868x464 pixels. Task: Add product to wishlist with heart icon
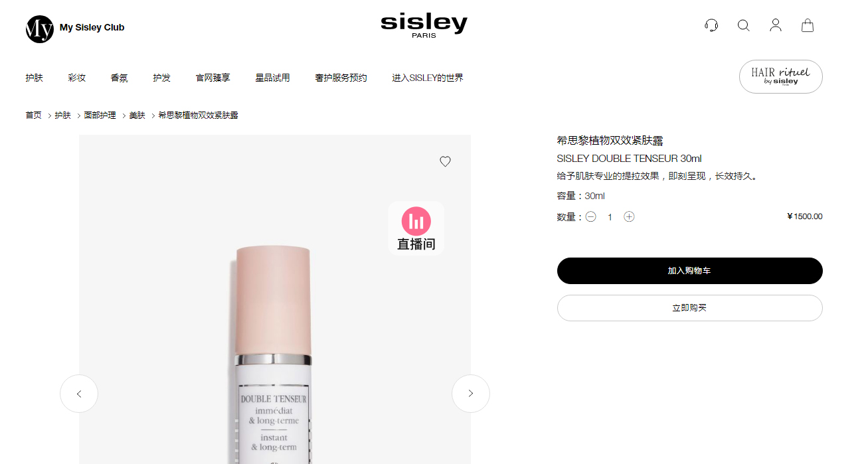(445, 161)
